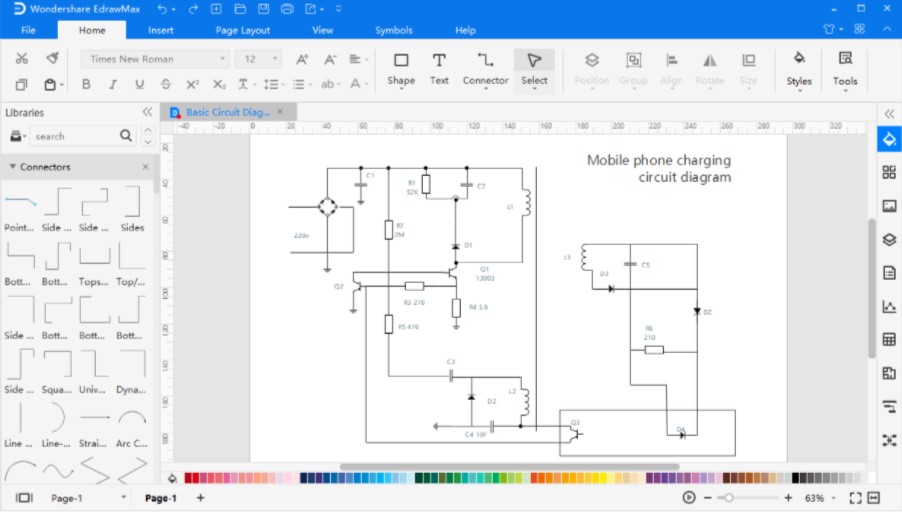The height and width of the screenshot is (512, 902).
Task: Adjust the zoom slider handle
Action: pos(728,498)
